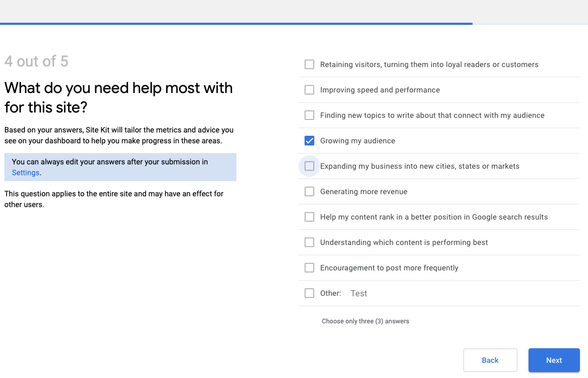
Task: Go back with the Back button
Action: point(490,360)
